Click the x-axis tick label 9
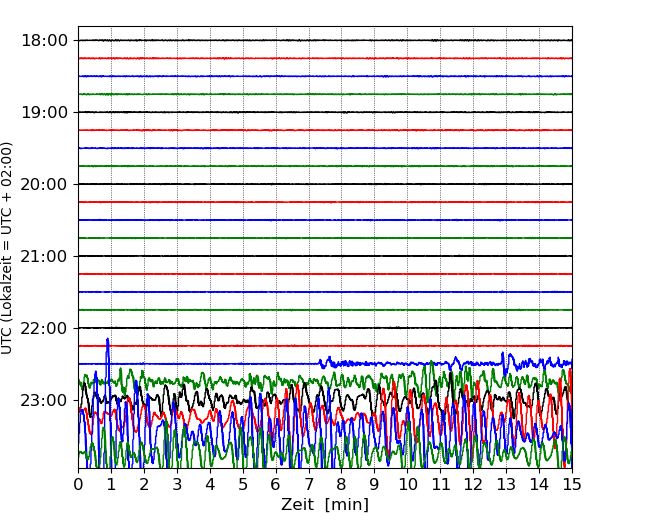Viewport: 650px width, 520px height. tap(375, 484)
